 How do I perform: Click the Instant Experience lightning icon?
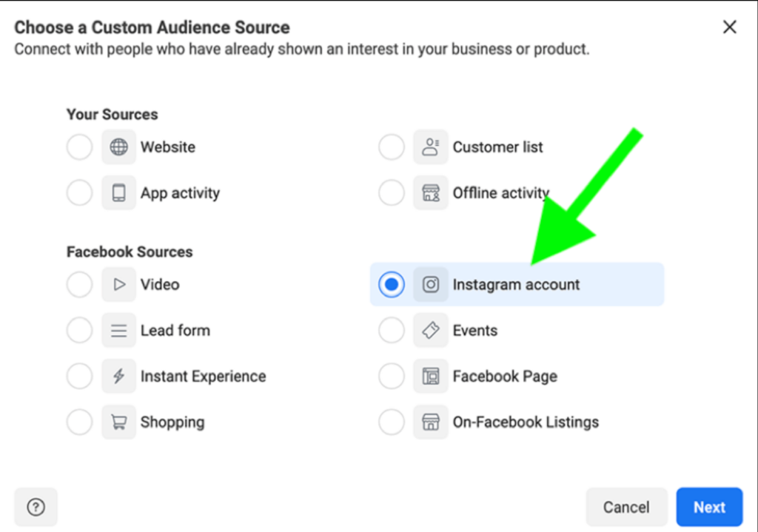118,377
